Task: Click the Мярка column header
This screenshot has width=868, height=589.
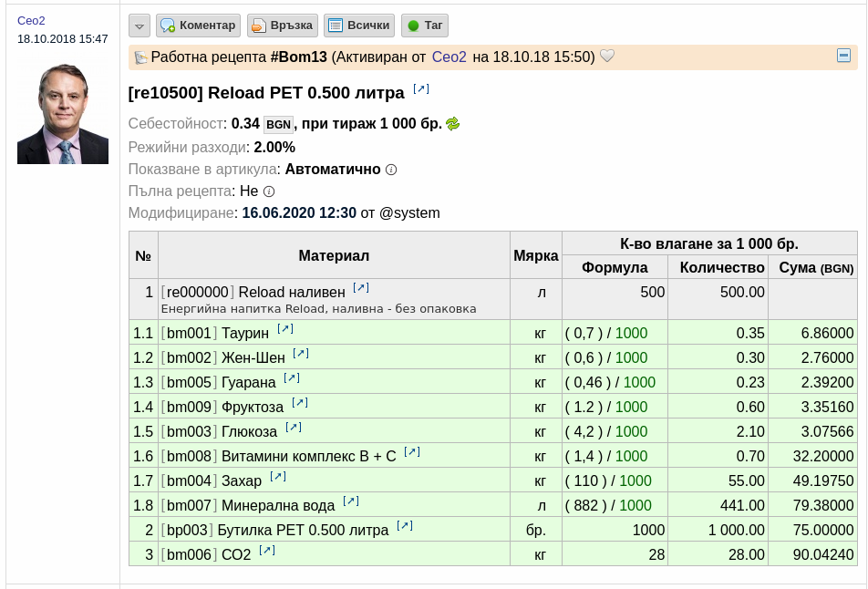Action: pos(536,255)
